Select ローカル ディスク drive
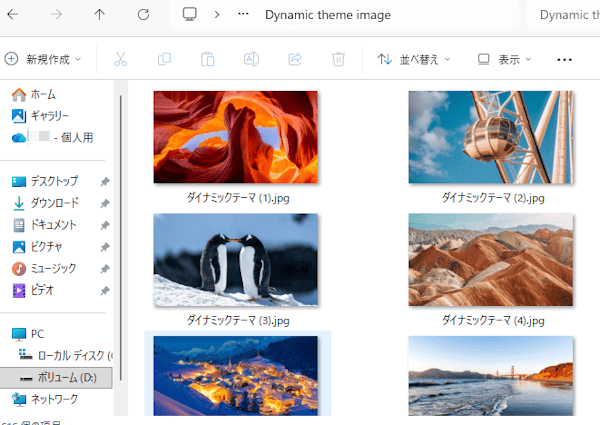The image size is (600, 425). click(x=65, y=356)
